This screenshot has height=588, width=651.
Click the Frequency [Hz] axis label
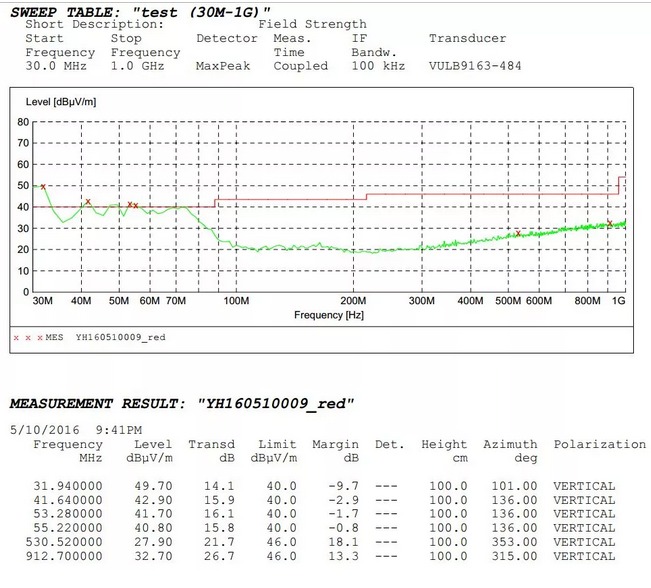(x=328, y=315)
